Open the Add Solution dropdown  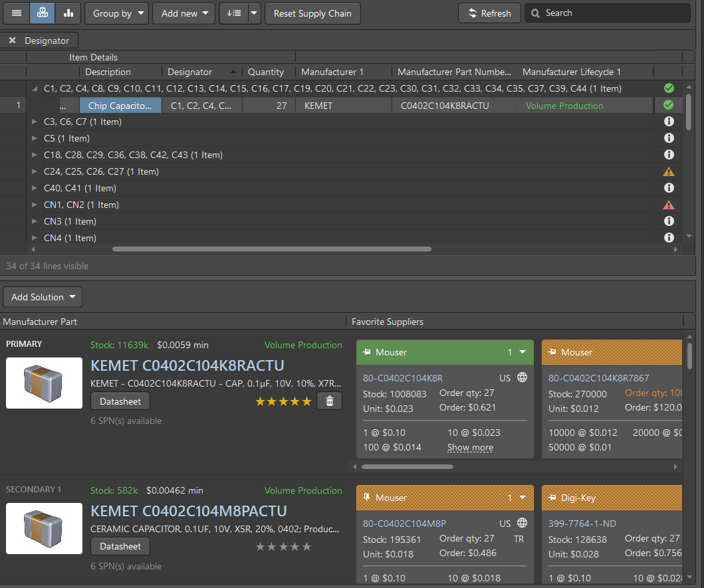[42, 297]
